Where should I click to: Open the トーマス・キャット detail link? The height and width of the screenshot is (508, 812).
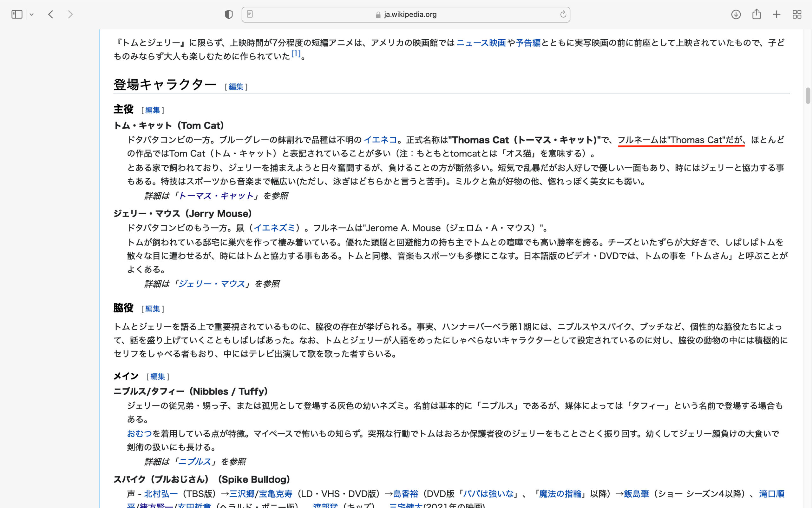click(x=216, y=196)
